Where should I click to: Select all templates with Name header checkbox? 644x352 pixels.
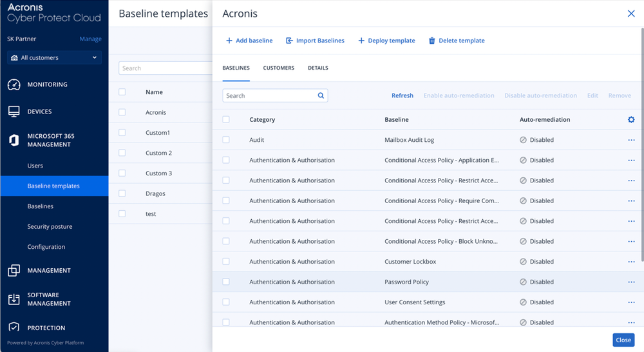click(x=122, y=92)
